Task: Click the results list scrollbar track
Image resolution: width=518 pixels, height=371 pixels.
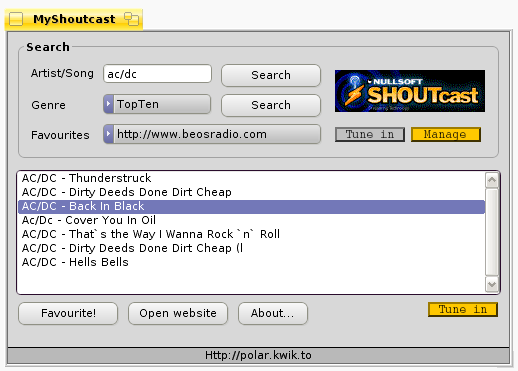Action: click(492, 232)
